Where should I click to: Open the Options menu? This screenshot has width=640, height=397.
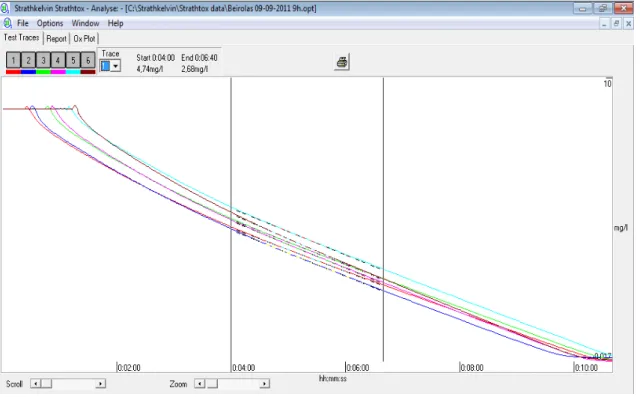[x=50, y=23]
